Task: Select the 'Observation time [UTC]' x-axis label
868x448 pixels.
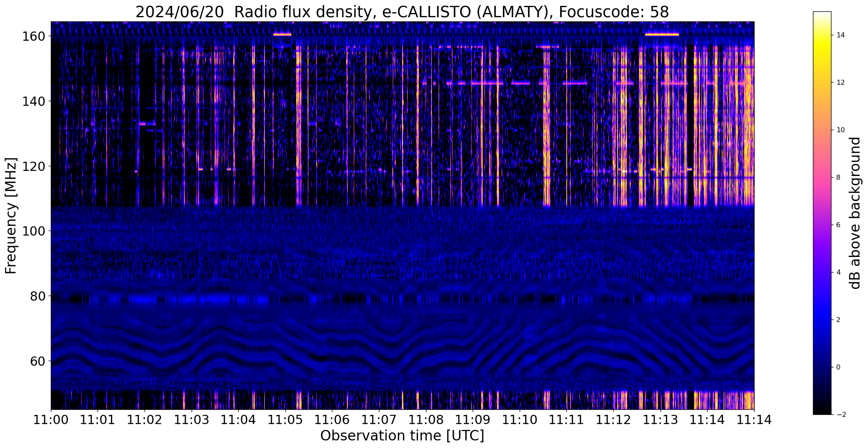Action: coord(402,436)
